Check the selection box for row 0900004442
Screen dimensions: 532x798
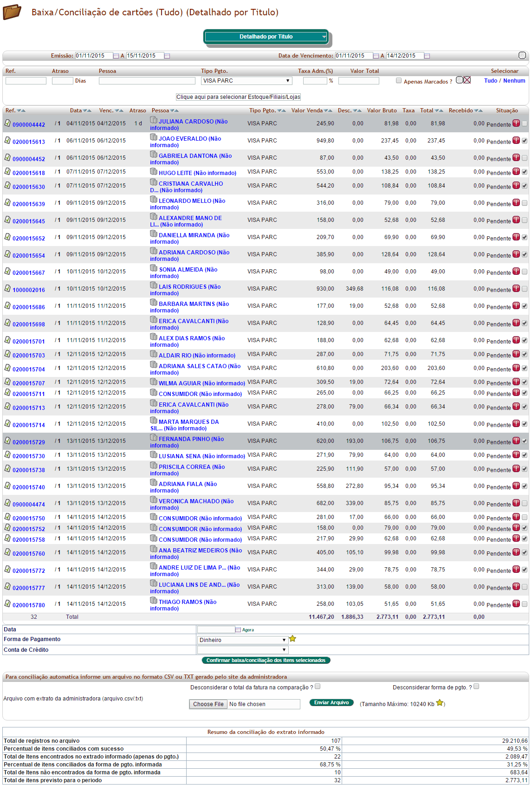(x=525, y=124)
